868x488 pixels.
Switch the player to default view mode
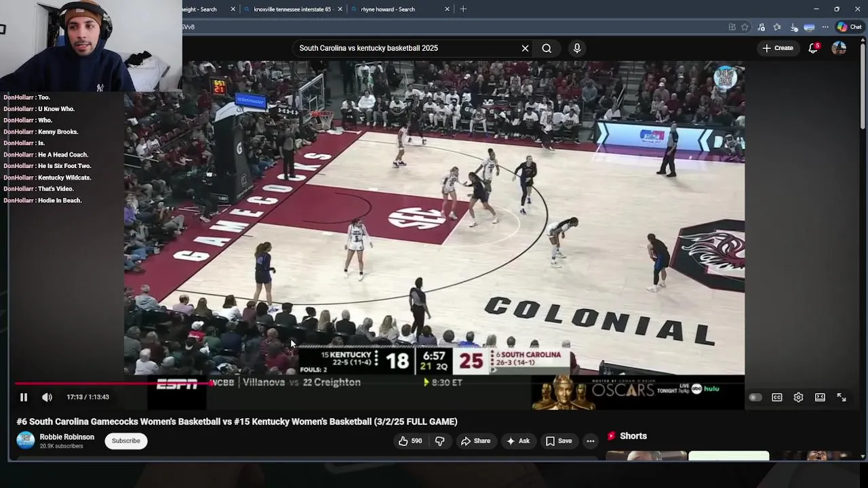(x=820, y=397)
